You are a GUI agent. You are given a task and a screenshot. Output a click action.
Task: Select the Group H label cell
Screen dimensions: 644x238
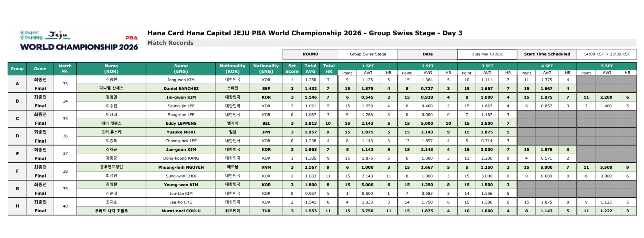17,206
